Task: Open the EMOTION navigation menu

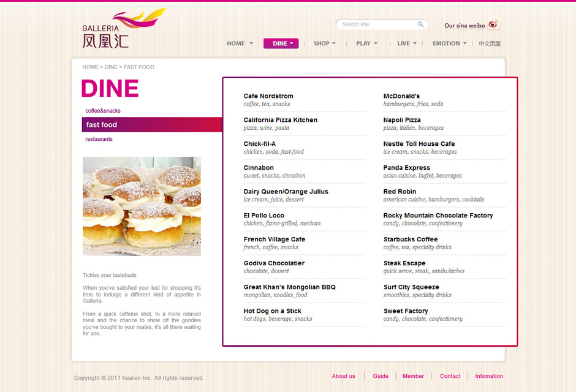Action: (449, 43)
